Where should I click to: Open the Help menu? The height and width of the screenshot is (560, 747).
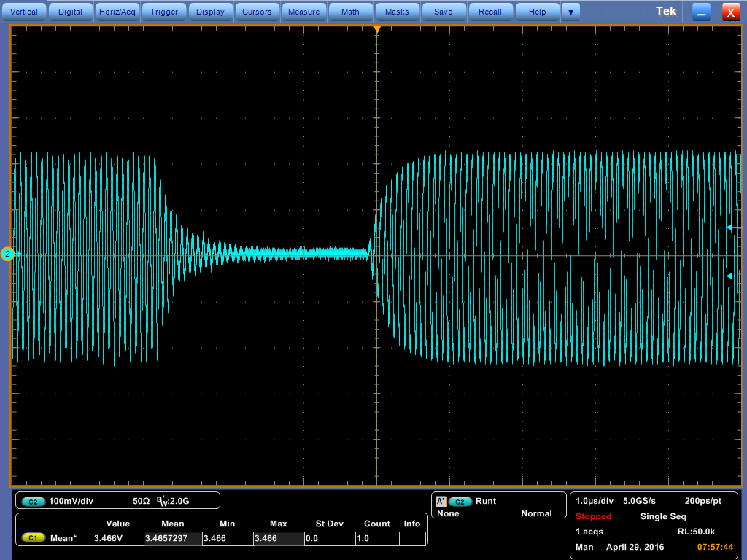537,12
